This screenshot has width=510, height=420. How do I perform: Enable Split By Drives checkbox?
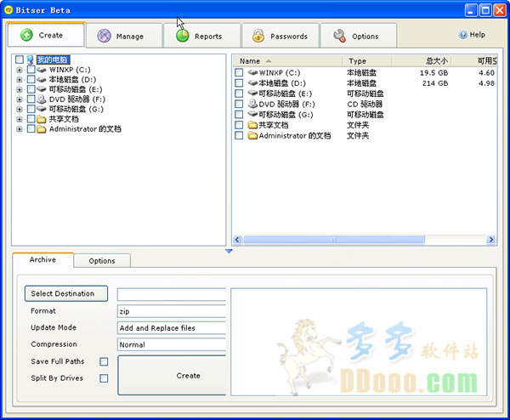click(x=104, y=378)
